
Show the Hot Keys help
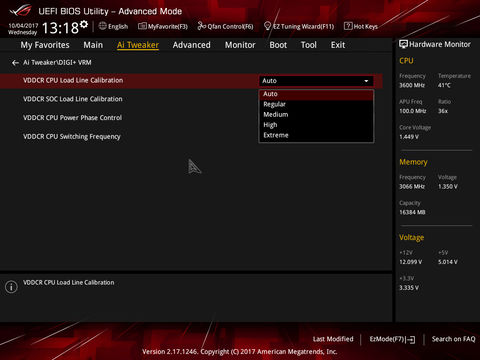tap(361, 26)
